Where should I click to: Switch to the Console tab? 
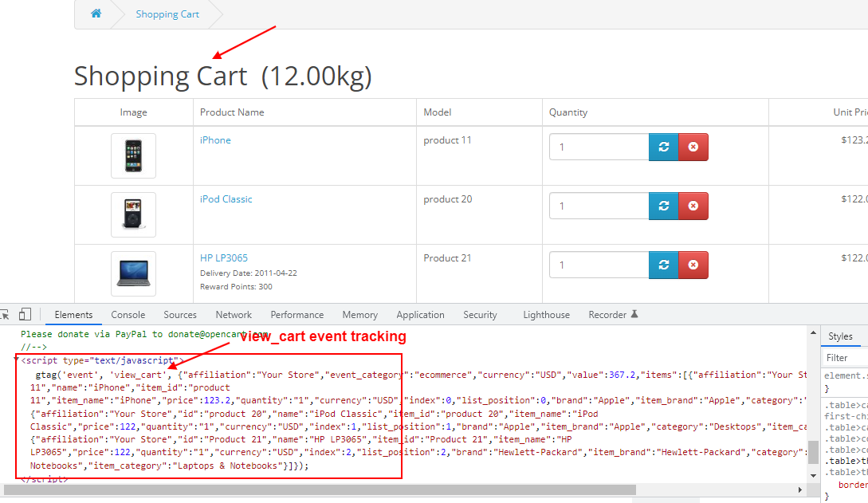pos(128,315)
